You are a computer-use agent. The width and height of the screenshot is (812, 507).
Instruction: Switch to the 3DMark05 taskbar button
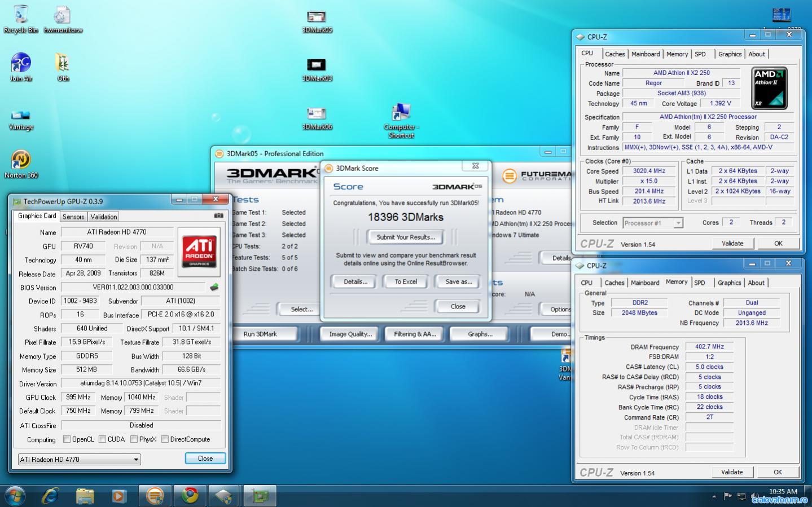(x=155, y=496)
